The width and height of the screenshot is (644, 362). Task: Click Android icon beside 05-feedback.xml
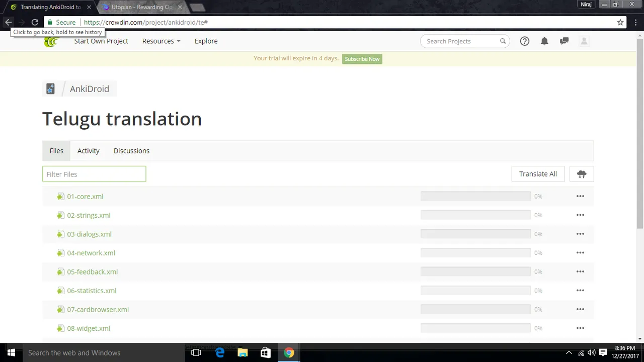tap(60, 272)
